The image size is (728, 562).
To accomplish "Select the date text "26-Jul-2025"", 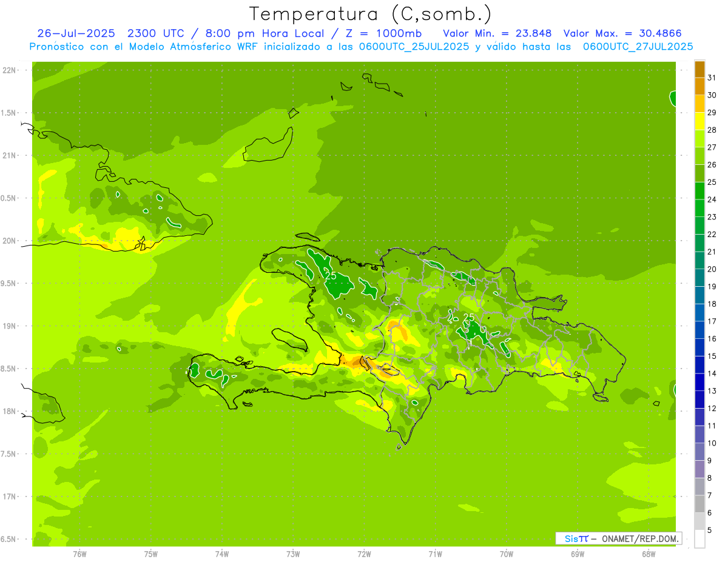I will point(76,33).
